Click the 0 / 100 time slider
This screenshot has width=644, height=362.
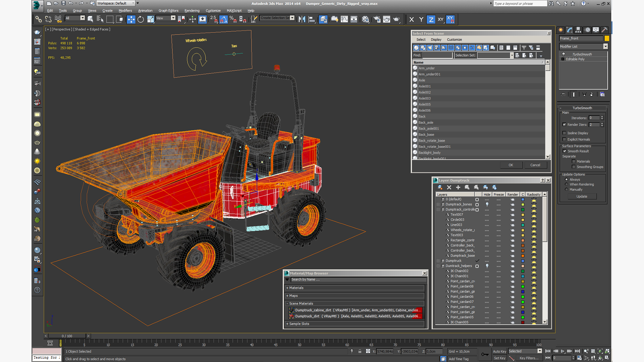[67, 336]
